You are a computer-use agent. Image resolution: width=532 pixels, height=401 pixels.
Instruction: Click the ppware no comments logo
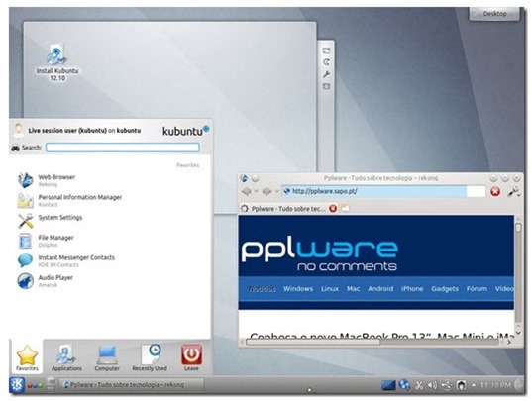319,254
